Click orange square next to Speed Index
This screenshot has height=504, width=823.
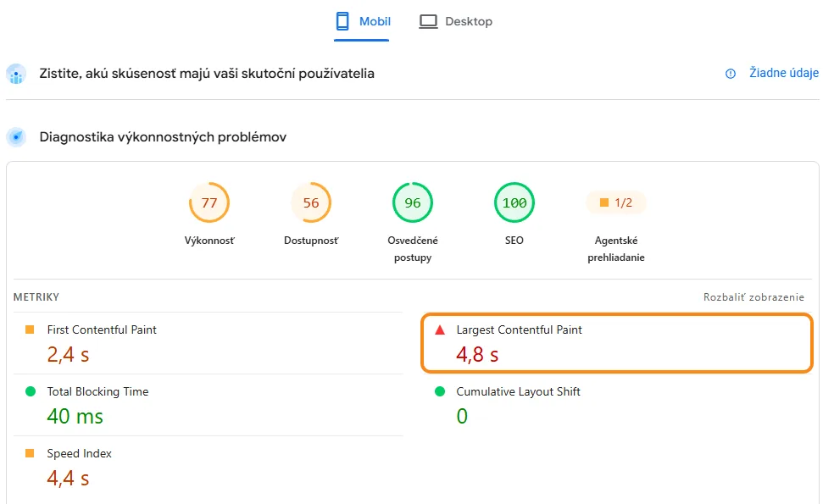click(x=30, y=453)
